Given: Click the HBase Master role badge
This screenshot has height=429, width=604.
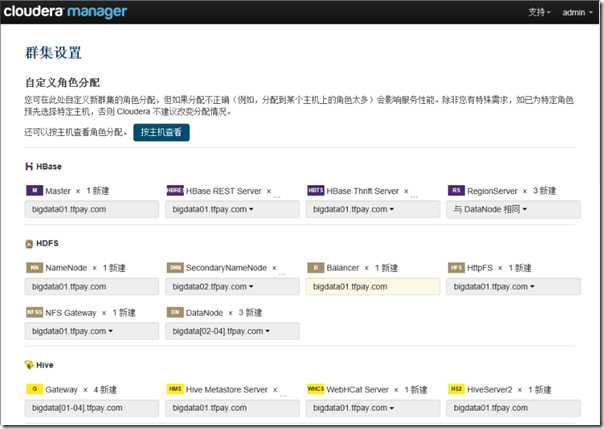Looking at the screenshot, I should [34, 190].
